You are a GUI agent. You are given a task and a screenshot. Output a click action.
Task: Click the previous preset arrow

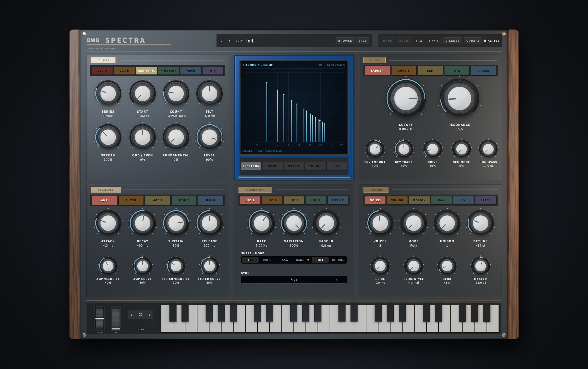pyautogui.click(x=222, y=41)
